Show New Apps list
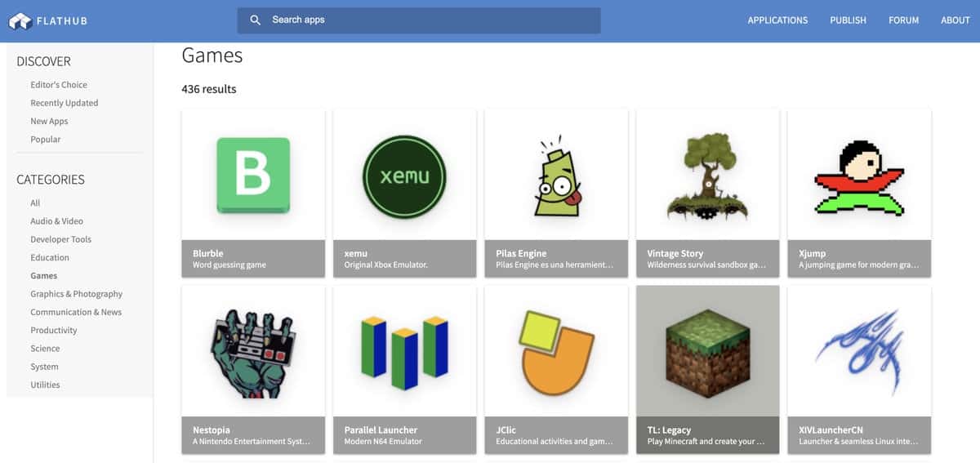The image size is (980, 463). (49, 121)
